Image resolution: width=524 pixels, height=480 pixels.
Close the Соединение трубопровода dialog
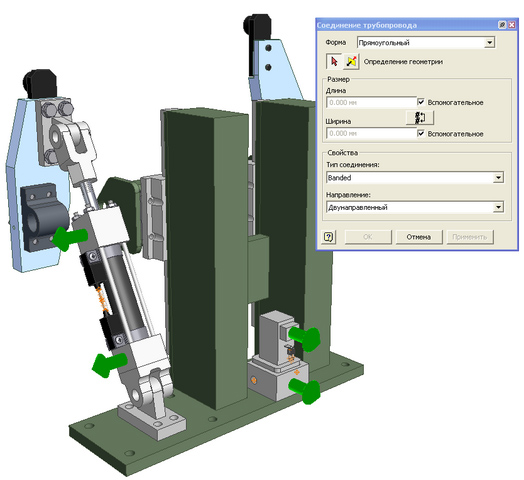point(512,25)
